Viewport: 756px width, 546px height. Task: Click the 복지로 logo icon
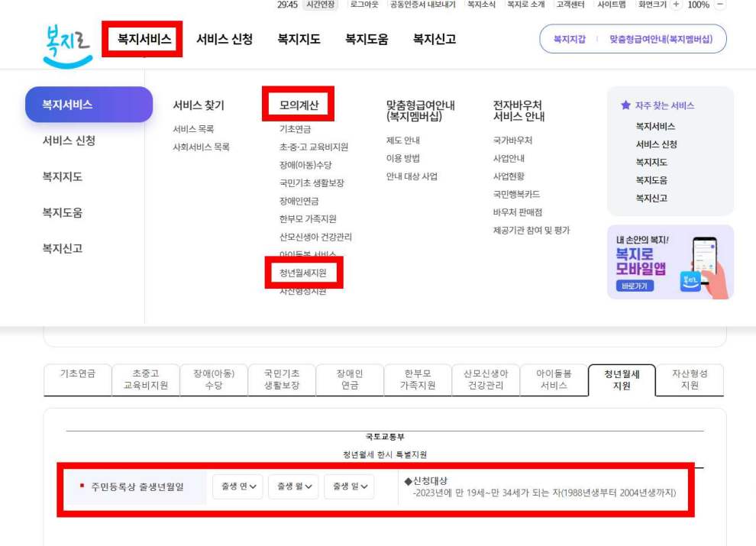67,40
